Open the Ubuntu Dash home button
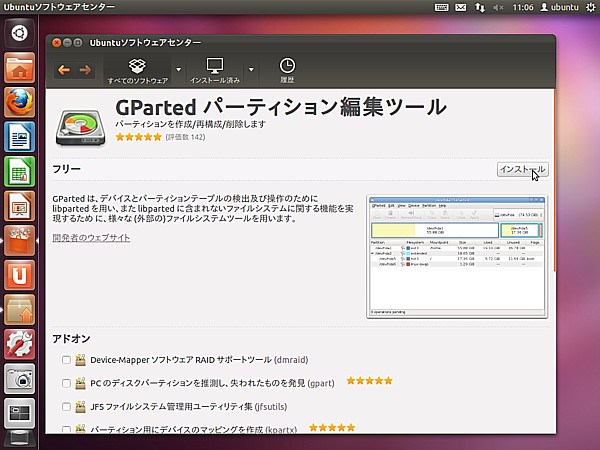Viewport: 600px width, 450px height. (20, 33)
